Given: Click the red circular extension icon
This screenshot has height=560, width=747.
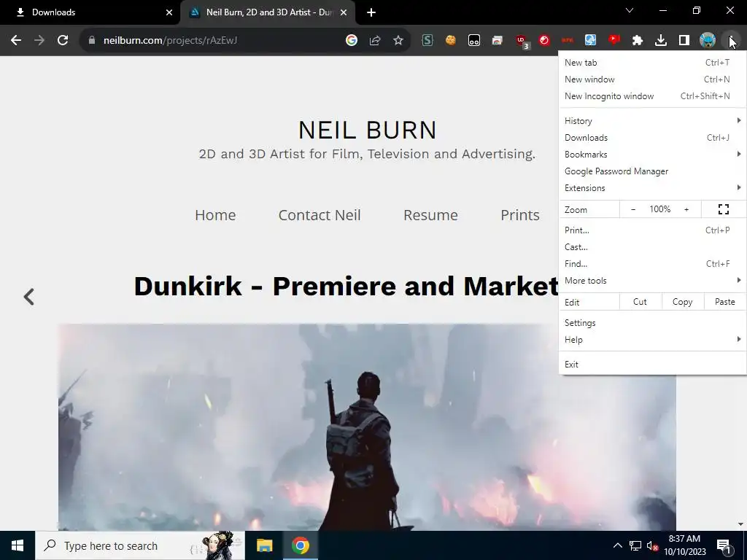Looking at the screenshot, I should 544,41.
